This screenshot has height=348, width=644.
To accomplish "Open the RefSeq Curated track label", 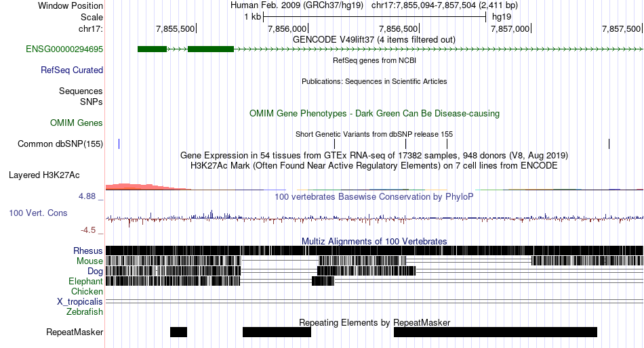I will pyautogui.click(x=72, y=70).
